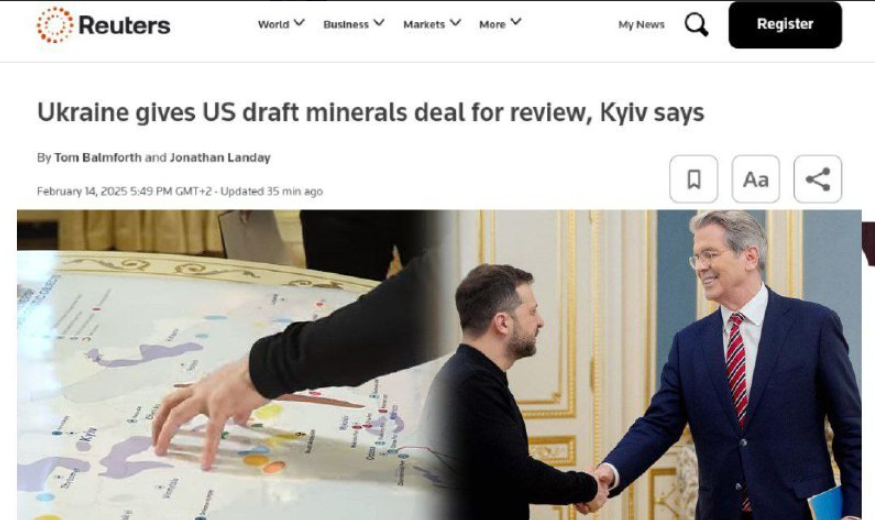Click the Reuters logo
The height and width of the screenshot is (520, 875).
tap(104, 25)
